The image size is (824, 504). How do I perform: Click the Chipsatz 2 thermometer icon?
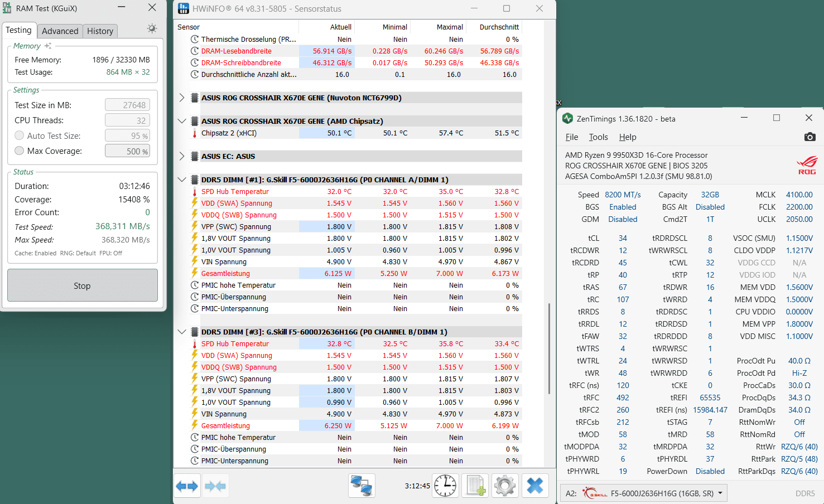195,133
